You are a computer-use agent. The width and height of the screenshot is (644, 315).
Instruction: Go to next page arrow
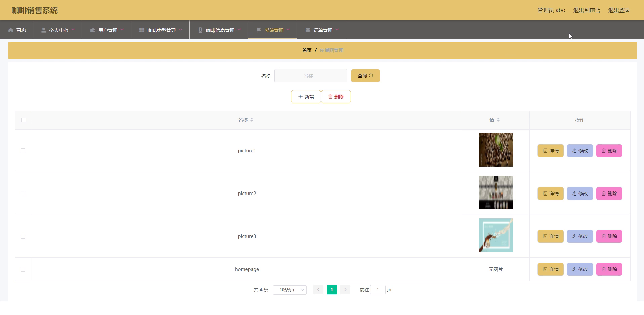[x=345, y=290]
